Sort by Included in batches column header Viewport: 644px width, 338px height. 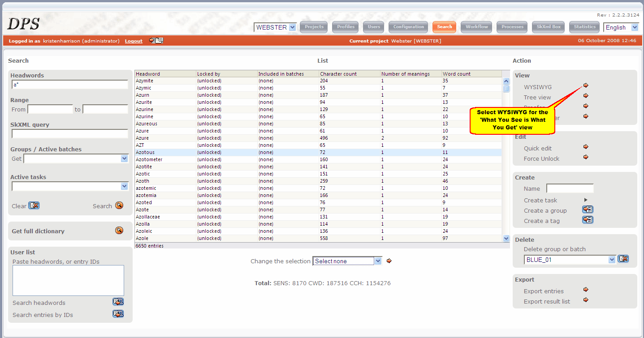coord(288,74)
